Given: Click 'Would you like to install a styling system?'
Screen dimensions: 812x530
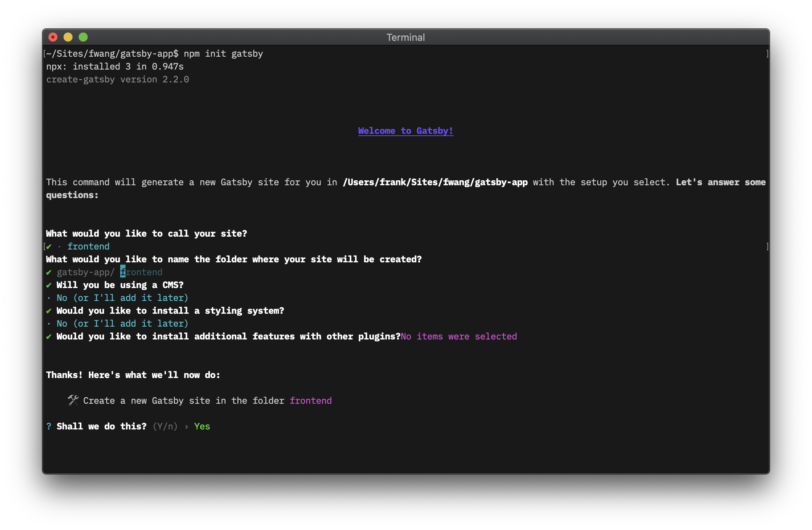Looking at the screenshot, I should (x=170, y=311).
